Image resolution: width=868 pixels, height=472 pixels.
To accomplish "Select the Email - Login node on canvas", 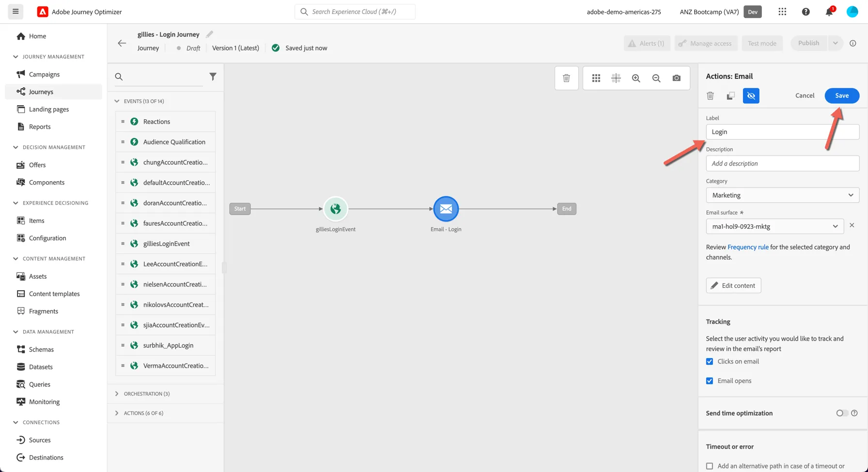I will [446, 209].
